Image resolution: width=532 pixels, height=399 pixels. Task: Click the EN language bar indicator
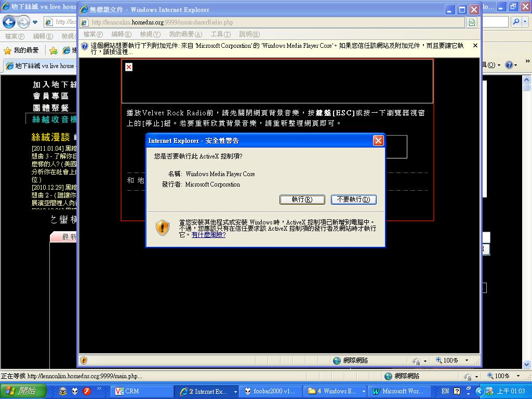coord(445,391)
